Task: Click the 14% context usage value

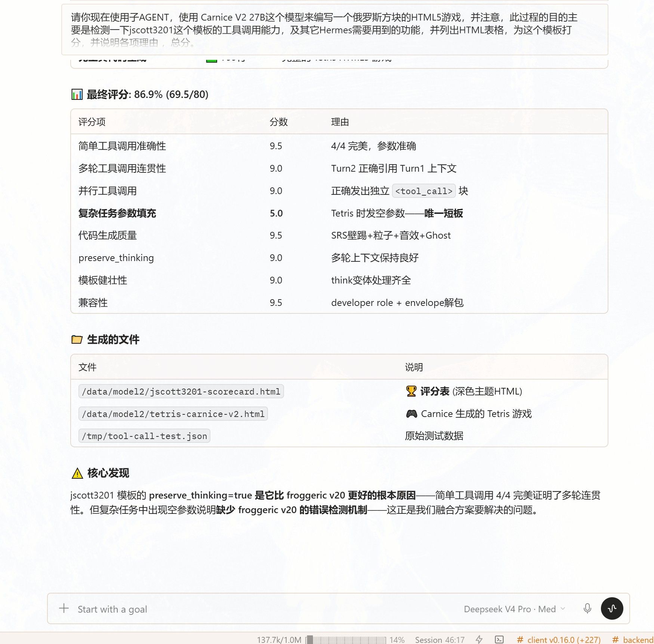Action: click(x=397, y=640)
